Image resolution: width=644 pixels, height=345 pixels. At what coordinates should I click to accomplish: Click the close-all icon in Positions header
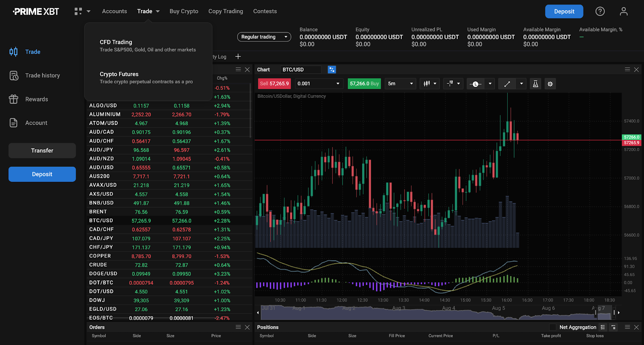(x=613, y=327)
